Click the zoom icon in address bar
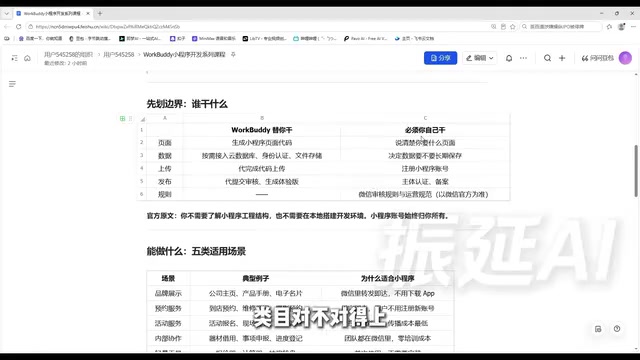Viewport: 640px width, 360px height. point(493,27)
